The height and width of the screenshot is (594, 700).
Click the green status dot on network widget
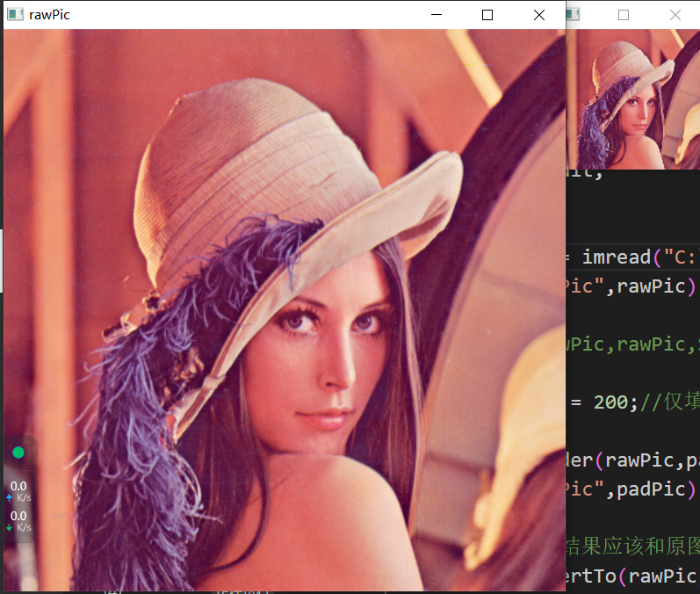(18, 453)
